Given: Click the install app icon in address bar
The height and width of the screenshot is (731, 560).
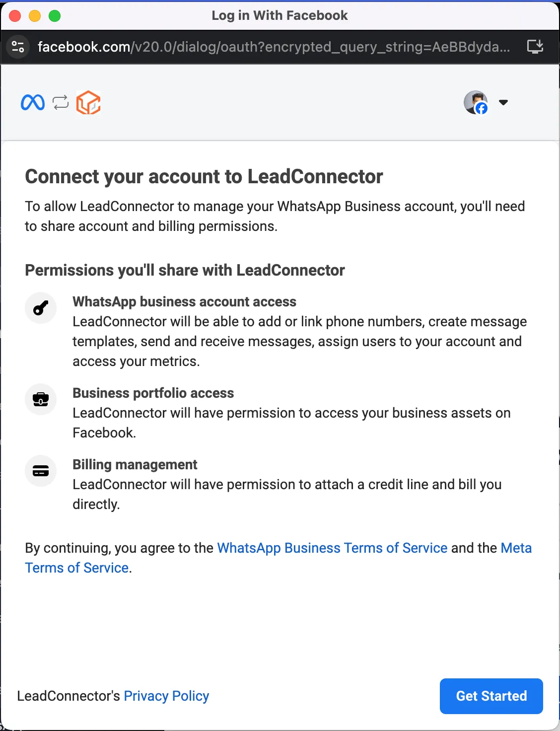Looking at the screenshot, I should click(535, 47).
